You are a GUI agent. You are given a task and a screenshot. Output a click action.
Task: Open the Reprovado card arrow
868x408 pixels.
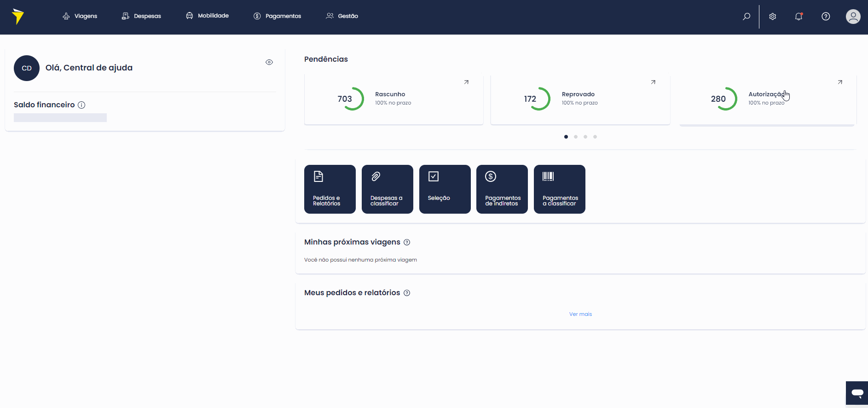pyautogui.click(x=653, y=82)
